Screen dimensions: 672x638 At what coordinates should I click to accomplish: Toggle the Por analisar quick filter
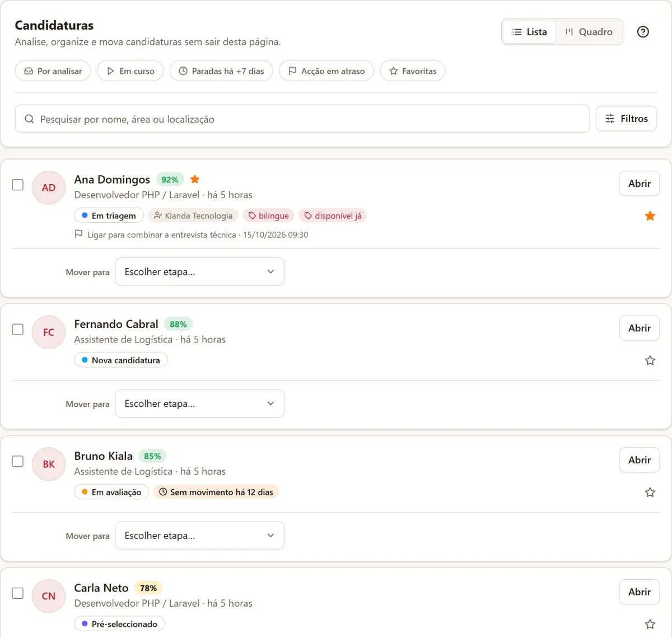tap(53, 71)
